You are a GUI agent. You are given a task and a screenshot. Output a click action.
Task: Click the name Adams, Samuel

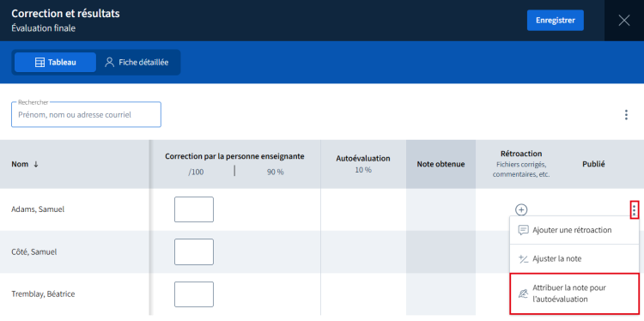tap(38, 209)
